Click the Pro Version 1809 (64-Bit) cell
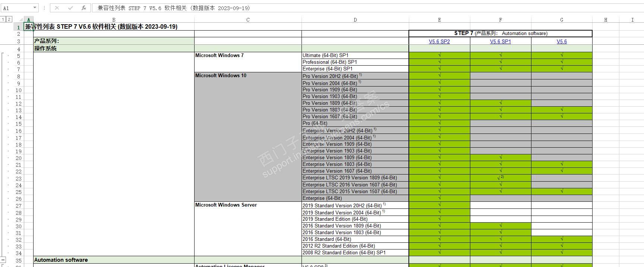This screenshot has width=644, height=267. pos(355,103)
